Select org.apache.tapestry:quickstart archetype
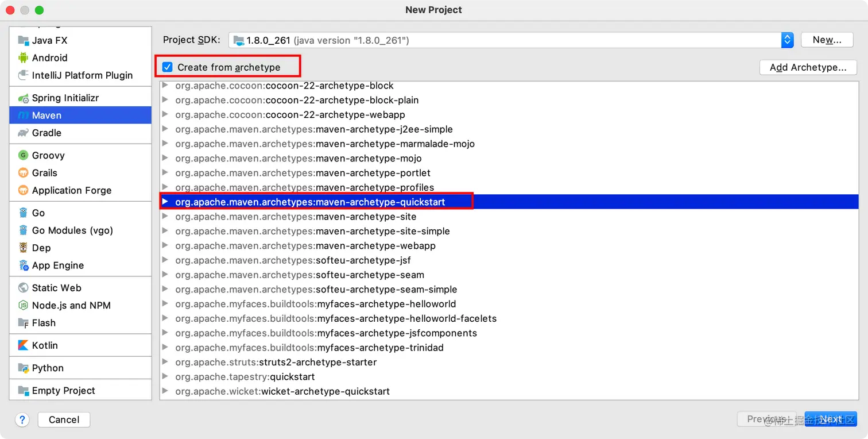Image resolution: width=868 pixels, height=439 pixels. point(509,377)
